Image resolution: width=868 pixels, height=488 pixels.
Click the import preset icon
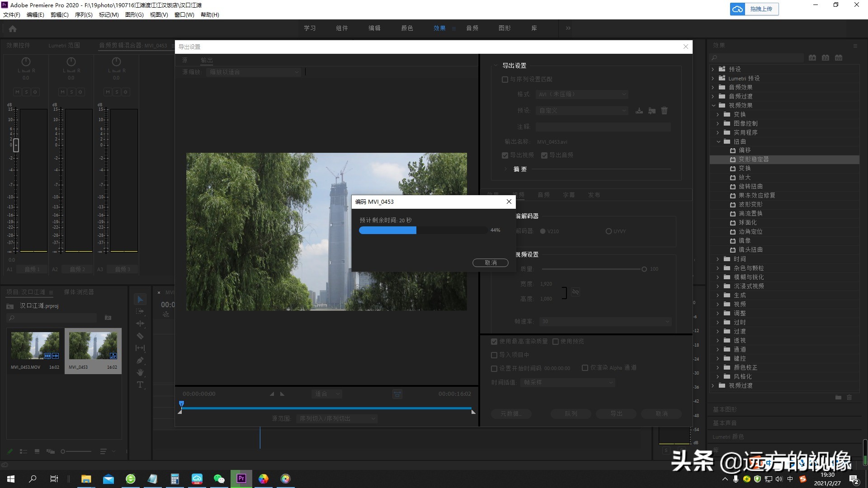652,111
